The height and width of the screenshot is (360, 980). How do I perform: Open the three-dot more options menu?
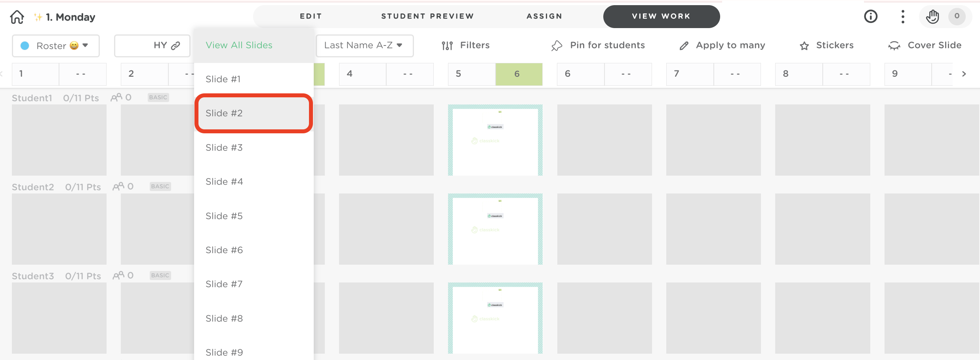[903, 17]
